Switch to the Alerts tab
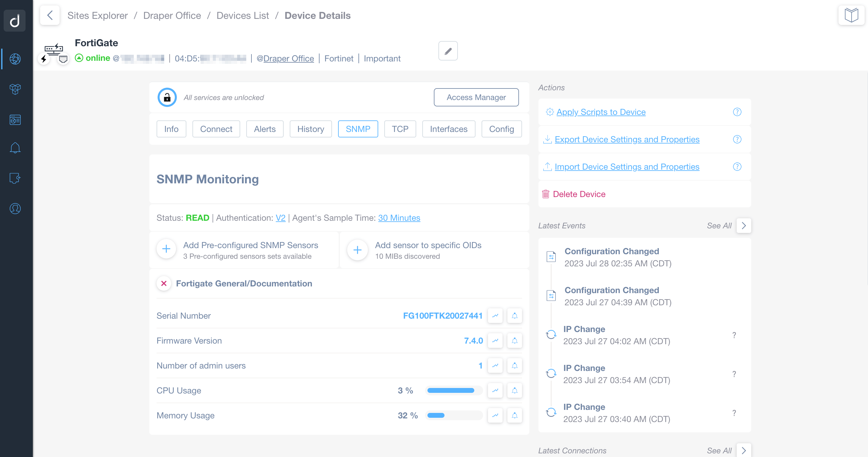This screenshot has height=457, width=868. (x=265, y=129)
